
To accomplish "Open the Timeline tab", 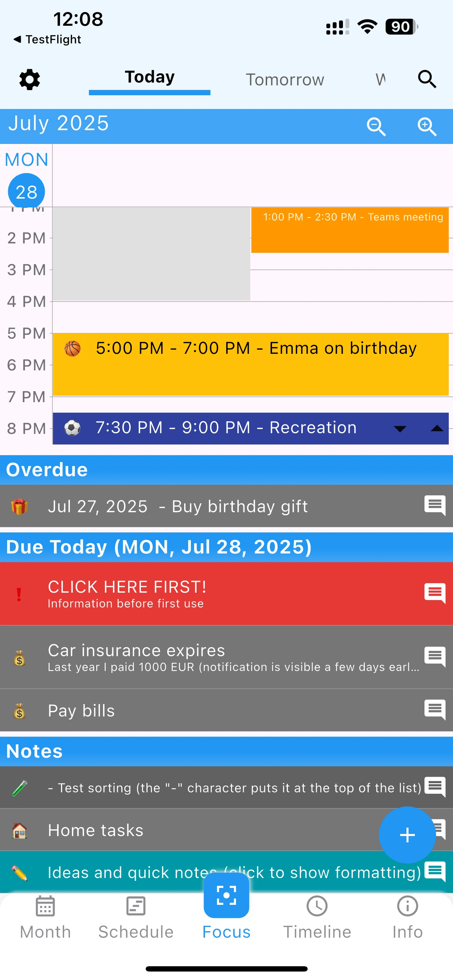I will 317,918.
